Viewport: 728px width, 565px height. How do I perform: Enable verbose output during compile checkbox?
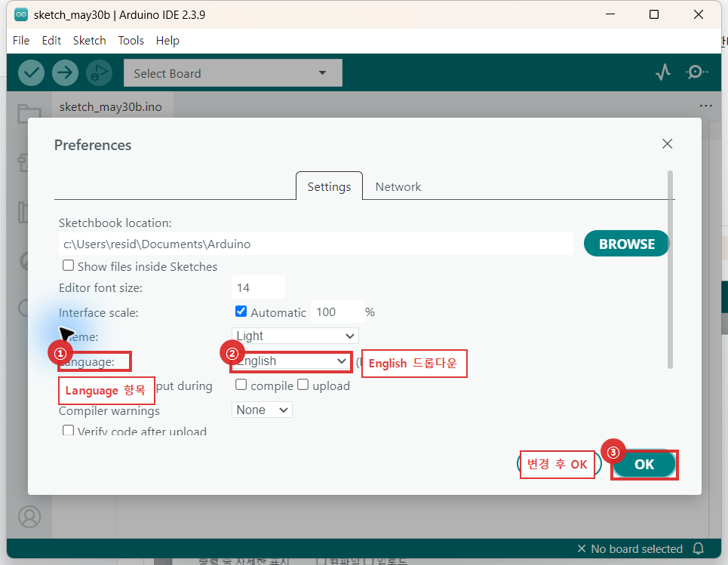[241, 385]
